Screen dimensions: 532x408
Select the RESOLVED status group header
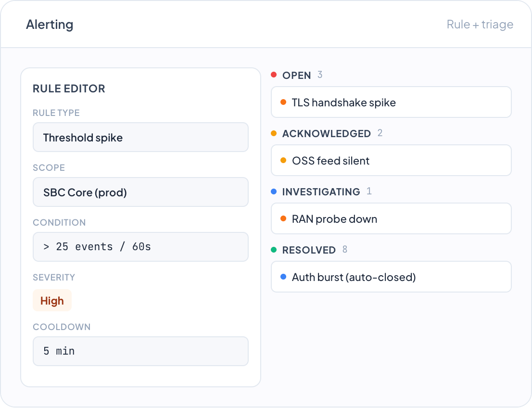click(x=309, y=250)
